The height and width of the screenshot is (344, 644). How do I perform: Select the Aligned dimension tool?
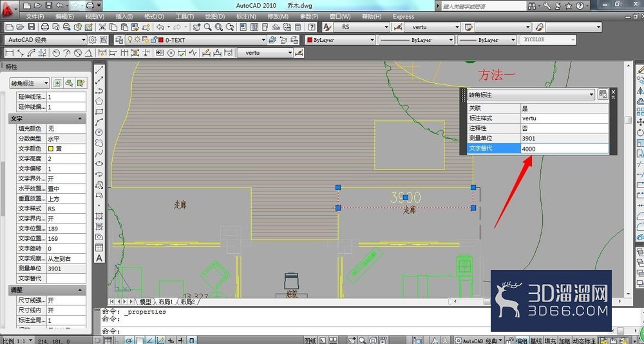pyautogui.click(x=20, y=53)
